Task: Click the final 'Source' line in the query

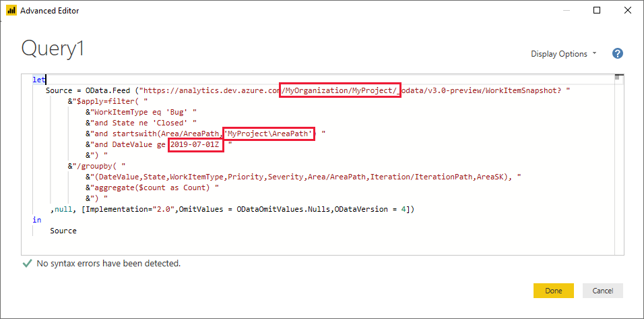Action: click(x=63, y=231)
